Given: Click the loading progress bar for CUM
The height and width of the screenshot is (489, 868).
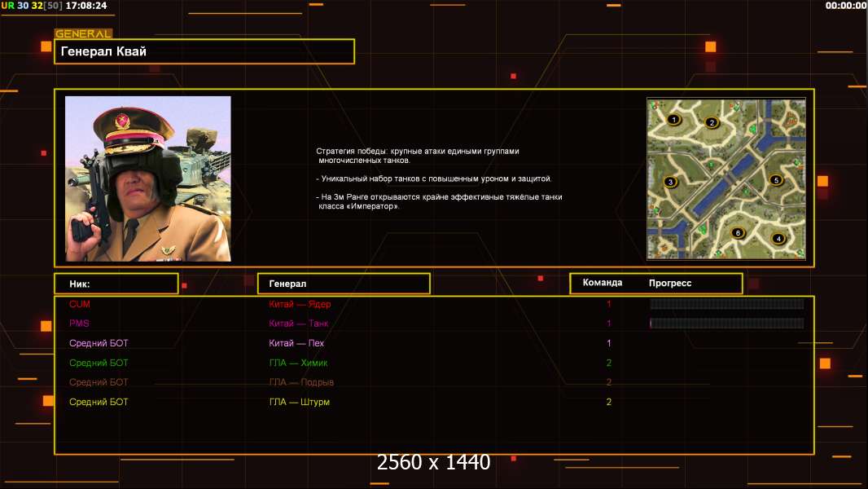Looking at the screenshot, I should (x=726, y=304).
